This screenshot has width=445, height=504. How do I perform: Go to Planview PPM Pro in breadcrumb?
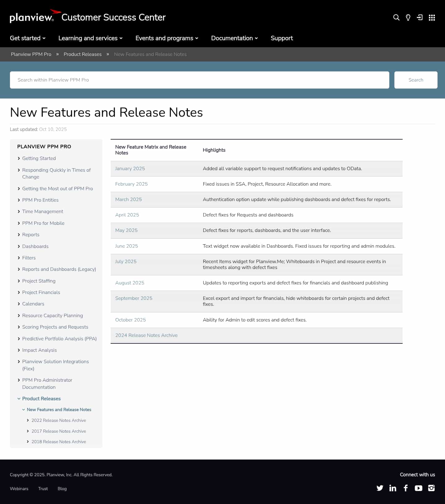31,54
